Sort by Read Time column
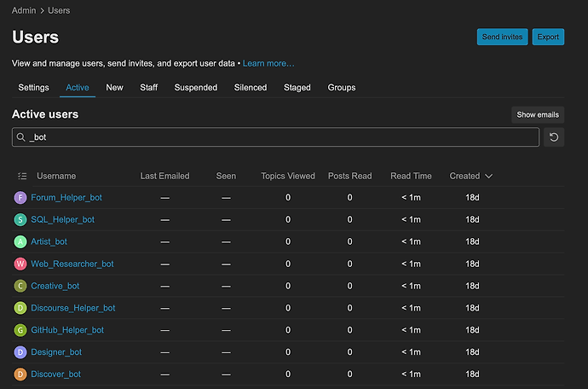The width and height of the screenshot is (588, 389). point(411,176)
